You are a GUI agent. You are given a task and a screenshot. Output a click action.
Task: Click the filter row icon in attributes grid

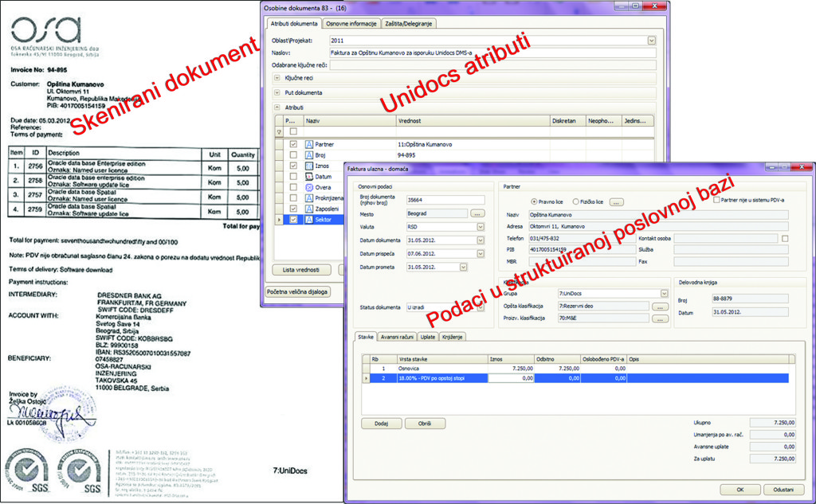(x=280, y=131)
